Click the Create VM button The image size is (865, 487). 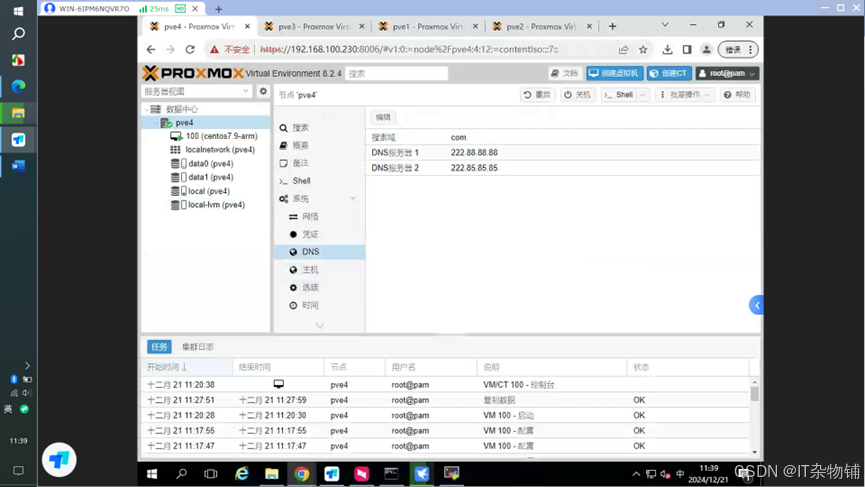pos(615,73)
